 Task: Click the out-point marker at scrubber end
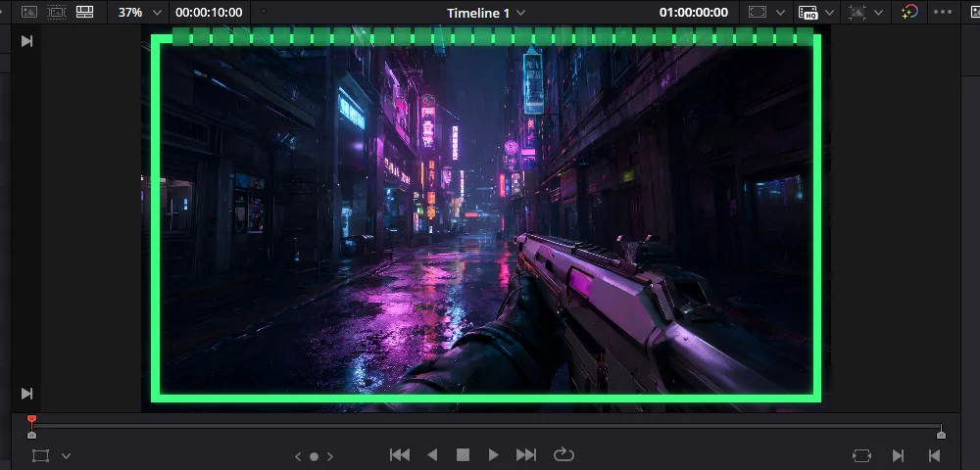(x=941, y=434)
